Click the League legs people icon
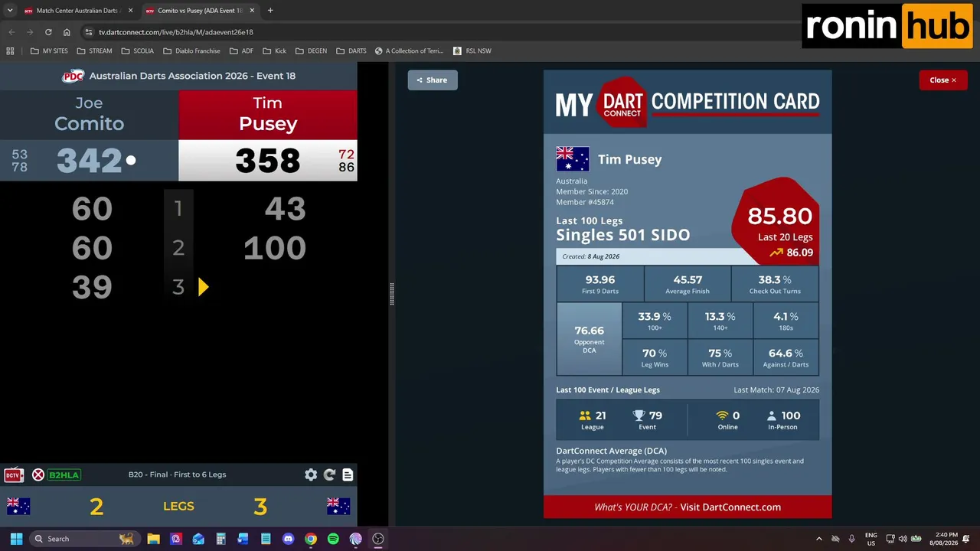 [585, 416]
